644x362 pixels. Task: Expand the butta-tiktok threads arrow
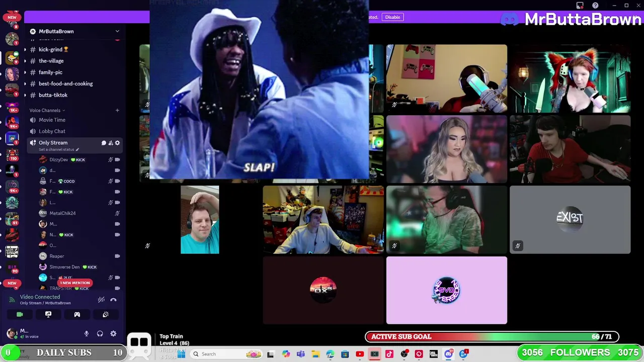(x=25, y=95)
